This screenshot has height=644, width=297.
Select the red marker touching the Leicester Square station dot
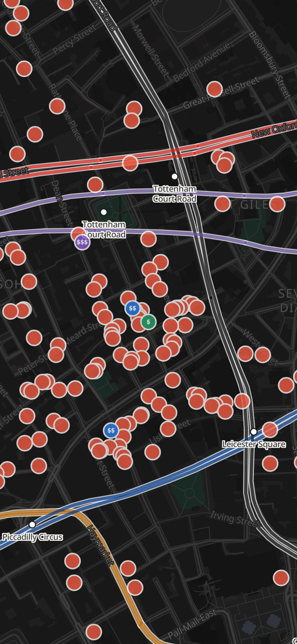(x=270, y=430)
